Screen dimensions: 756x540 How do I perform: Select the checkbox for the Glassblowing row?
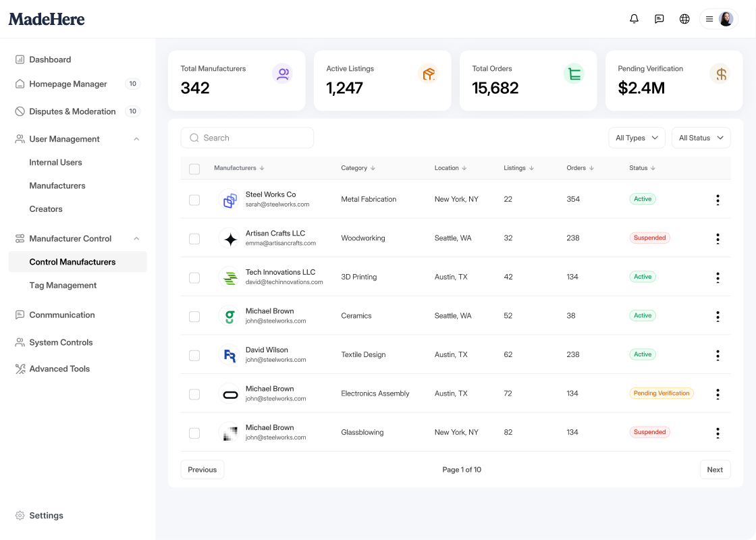coord(194,433)
